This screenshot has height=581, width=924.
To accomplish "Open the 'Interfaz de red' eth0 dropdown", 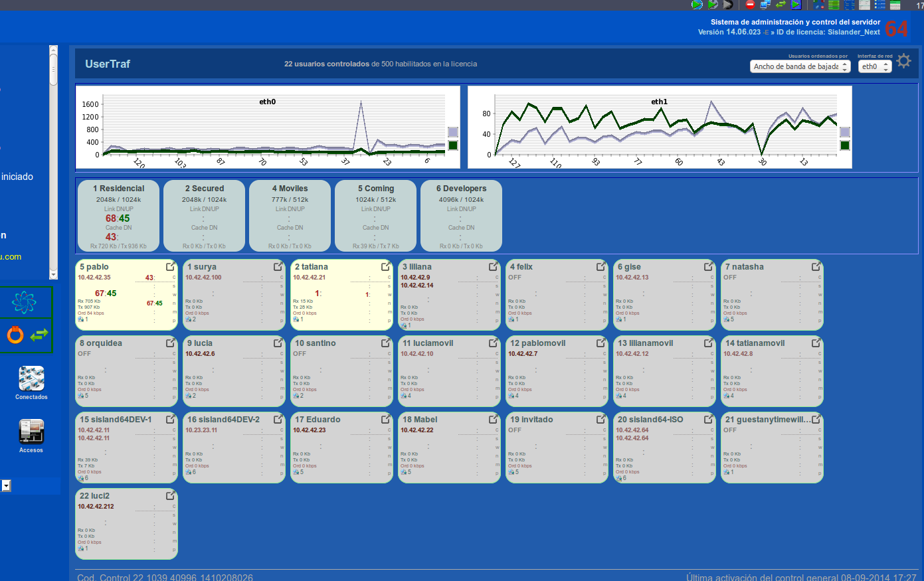I will coord(875,66).
